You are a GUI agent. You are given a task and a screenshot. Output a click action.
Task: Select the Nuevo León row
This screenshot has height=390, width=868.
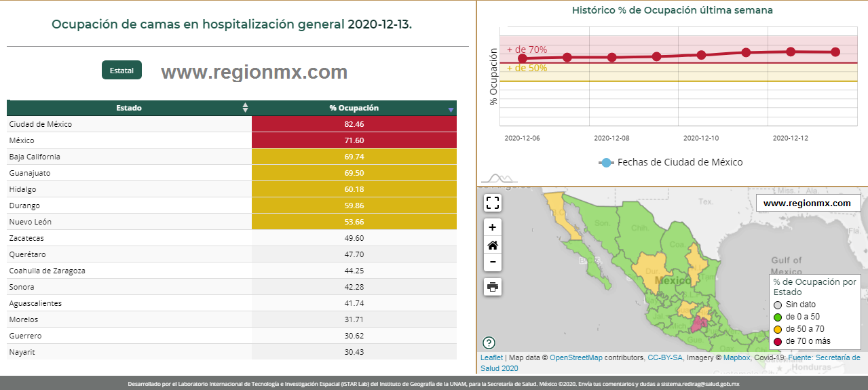point(231,222)
